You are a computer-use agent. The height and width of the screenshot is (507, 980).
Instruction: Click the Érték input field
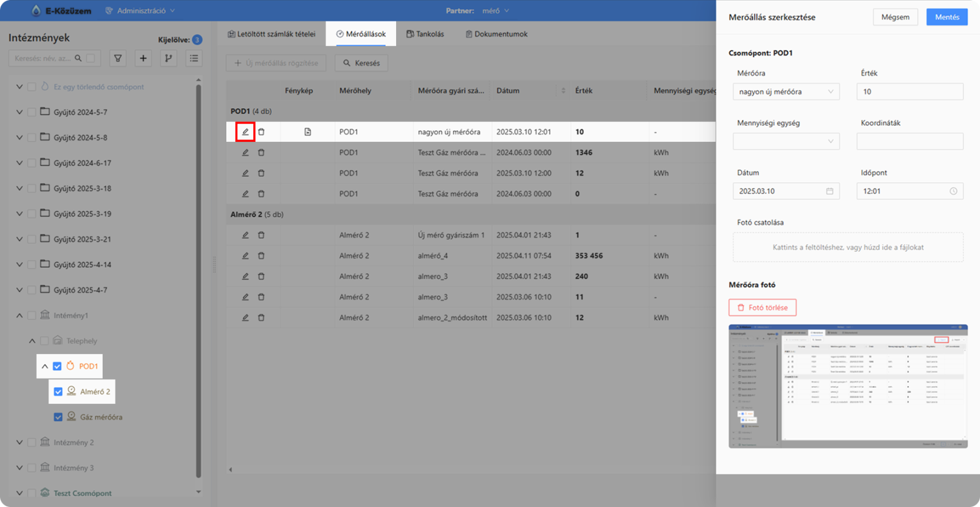coord(909,92)
